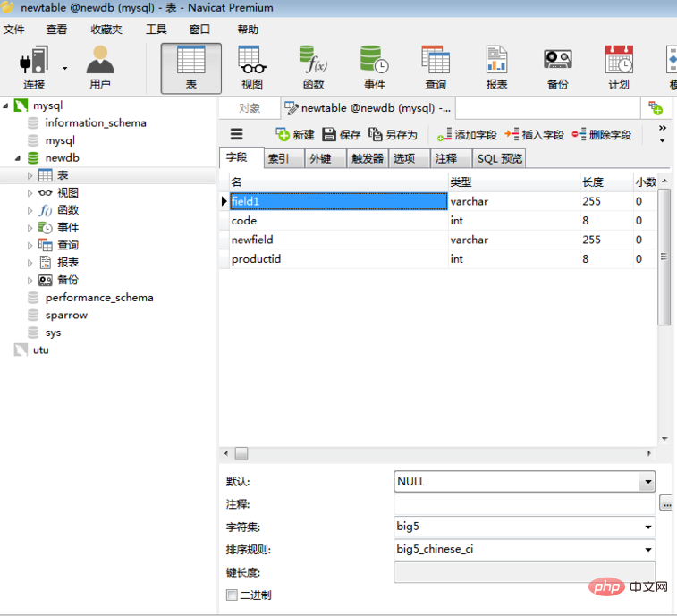Select the code field row
The height and width of the screenshot is (616, 677).
tap(438, 221)
